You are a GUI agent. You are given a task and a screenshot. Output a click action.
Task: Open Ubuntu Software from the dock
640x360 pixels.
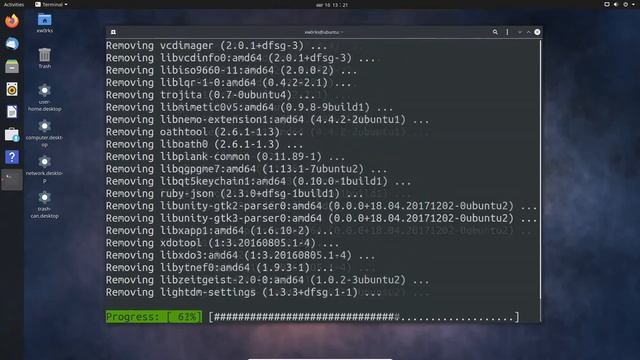coord(12,135)
